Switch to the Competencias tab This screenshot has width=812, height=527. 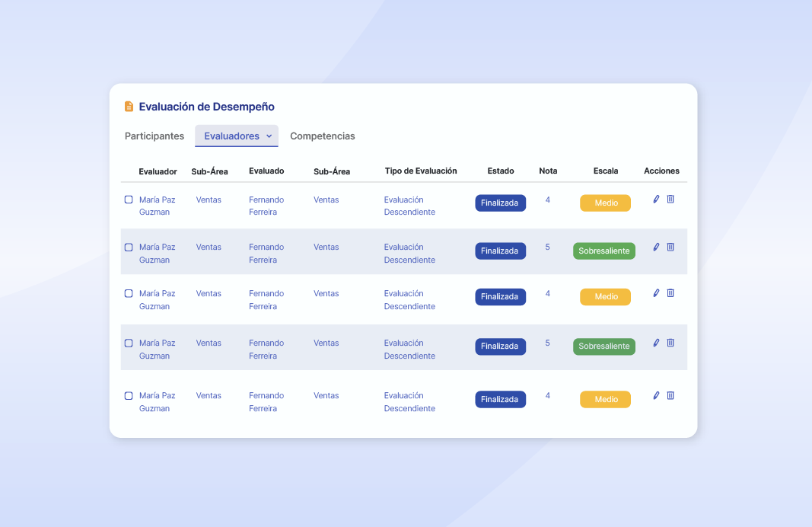click(x=323, y=136)
